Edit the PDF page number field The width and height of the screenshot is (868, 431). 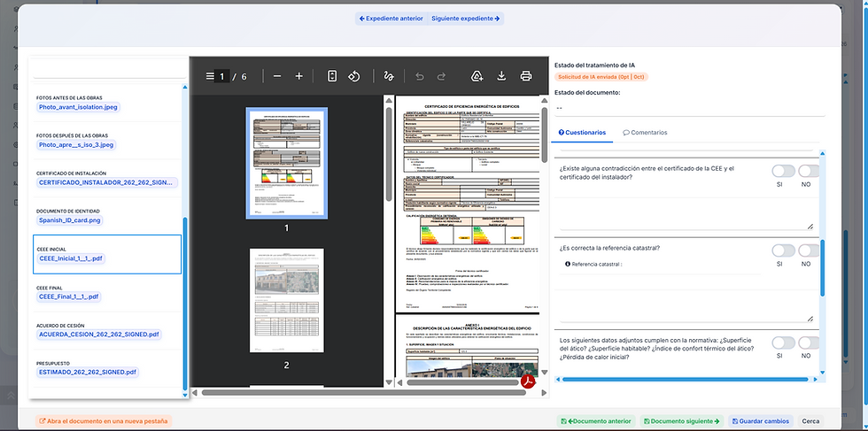click(222, 76)
